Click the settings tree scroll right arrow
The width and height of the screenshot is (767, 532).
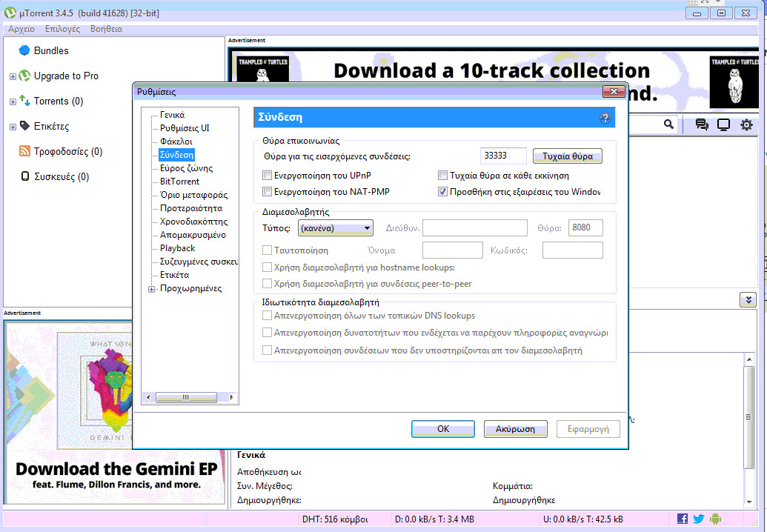[x=231, y=397]
